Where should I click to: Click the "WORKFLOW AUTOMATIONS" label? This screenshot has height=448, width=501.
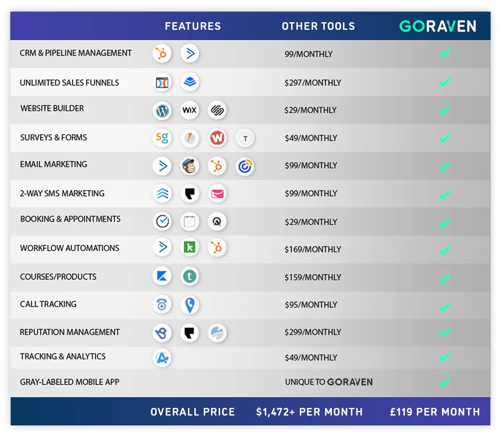pyautogui.click(x=69, y=248)
